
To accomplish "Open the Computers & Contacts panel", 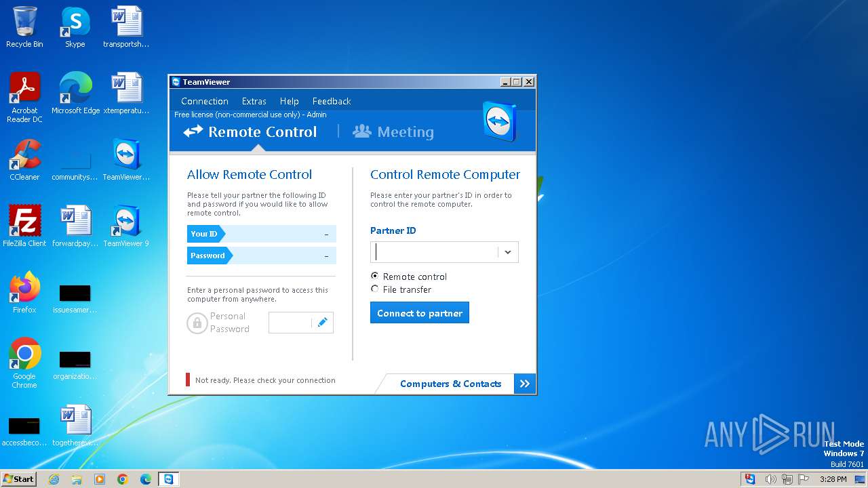I will 450,384.
